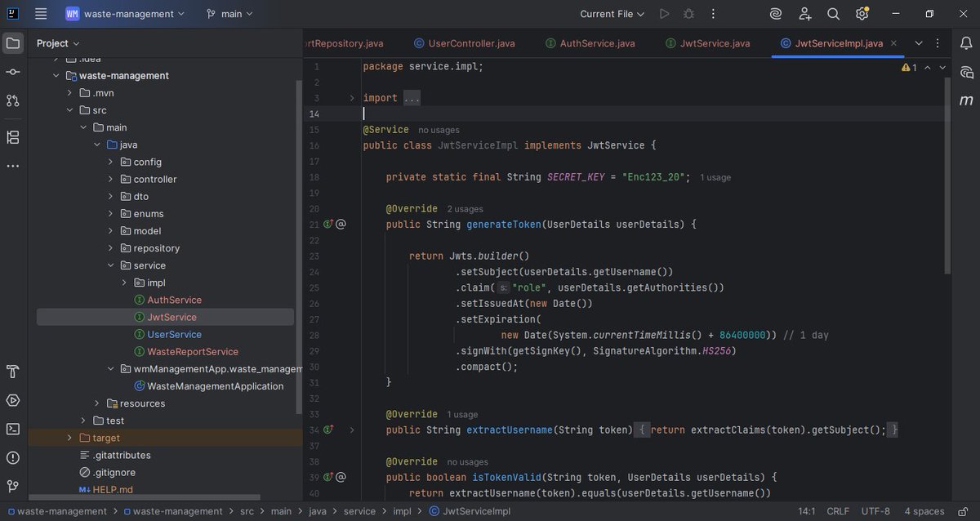Open the Current File run configuration dropdown
The image size is (980, 521).
point(612,14)
